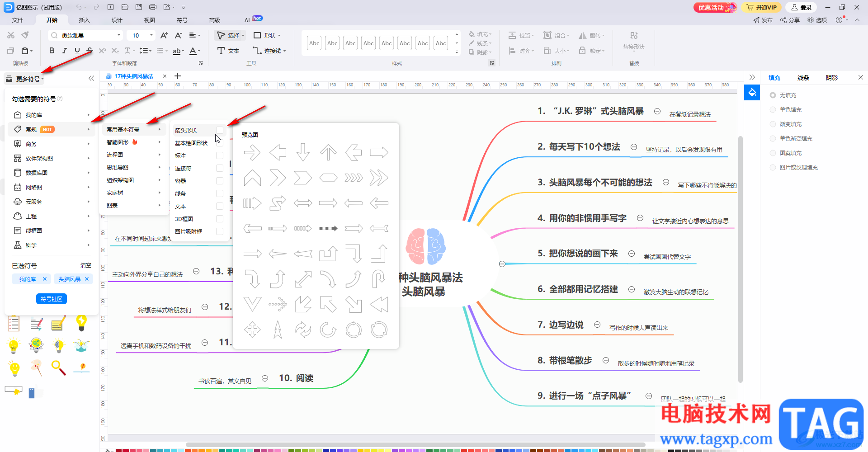This screenshot has height=452, width=868.
Task: Pick the magnifying glass symbol in library
Action: point(58,367)
